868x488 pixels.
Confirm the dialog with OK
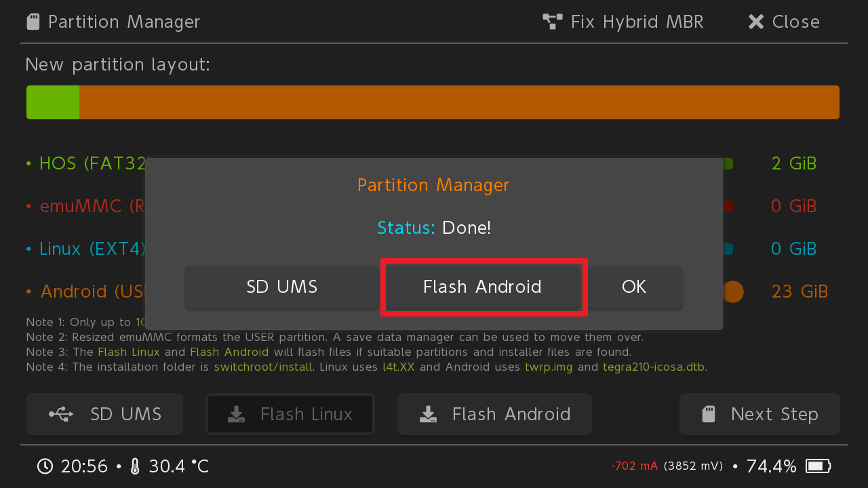click(x=634, y=287)
